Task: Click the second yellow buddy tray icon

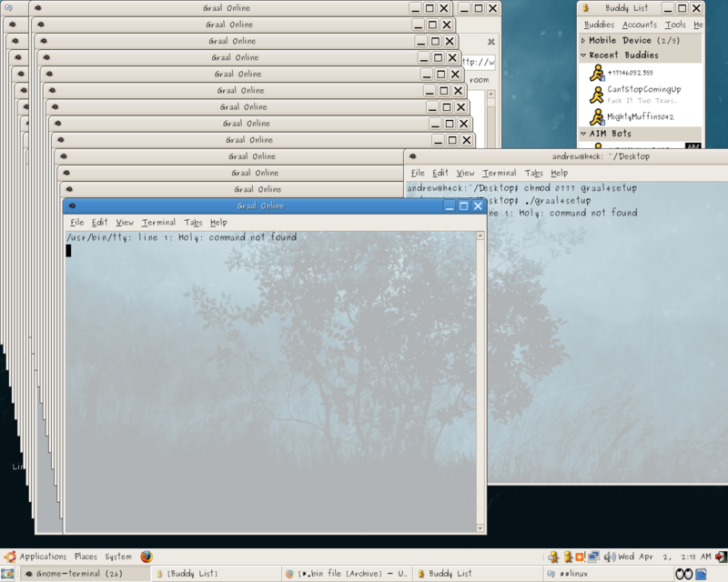Action: click(x=568, y=556)
